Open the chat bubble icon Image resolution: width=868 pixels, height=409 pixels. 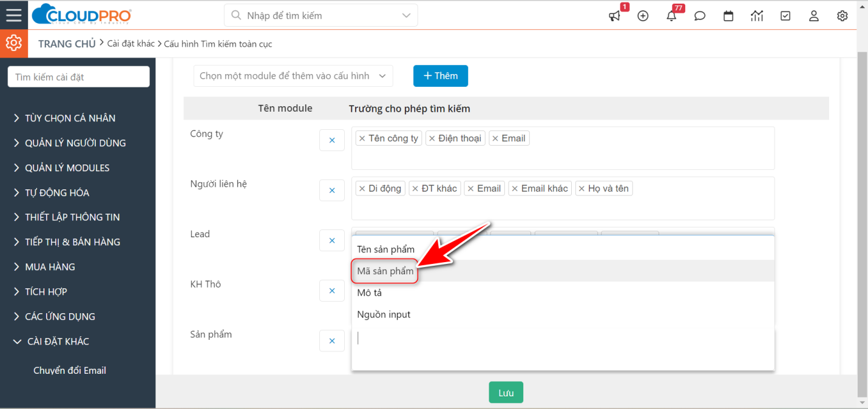point(700,16)
